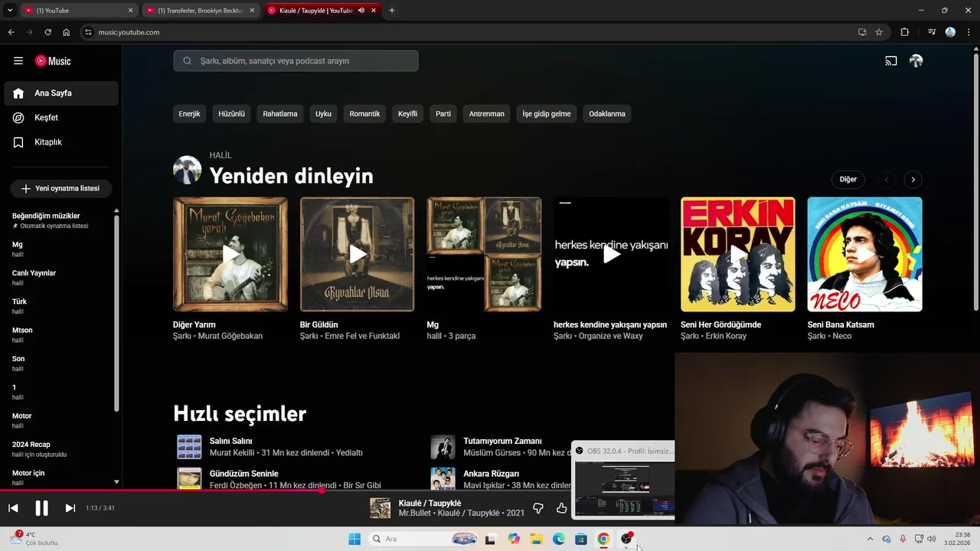
Task: Go to Ana Sayfa in sidebar
Action: pos(61,93)
